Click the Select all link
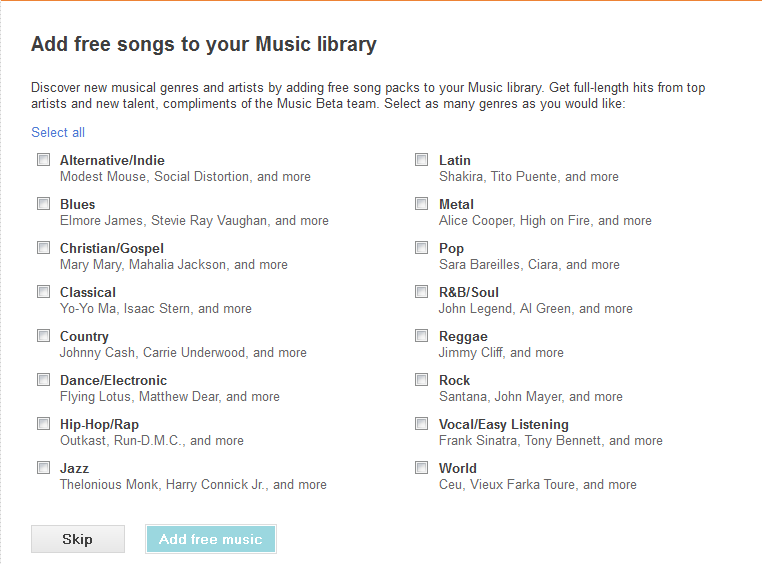This screenshot has height=564, width=762. pyautogui.click(x=58, y=132)
